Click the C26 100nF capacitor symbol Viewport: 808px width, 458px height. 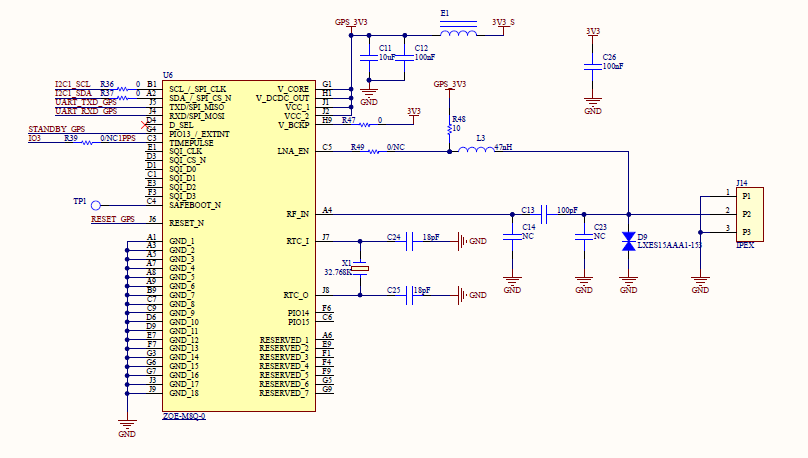[592, 68]
